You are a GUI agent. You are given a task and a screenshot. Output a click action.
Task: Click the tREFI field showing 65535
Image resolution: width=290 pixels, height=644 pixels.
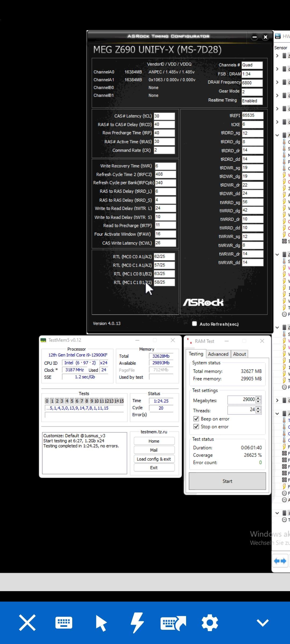click(252, 115)
